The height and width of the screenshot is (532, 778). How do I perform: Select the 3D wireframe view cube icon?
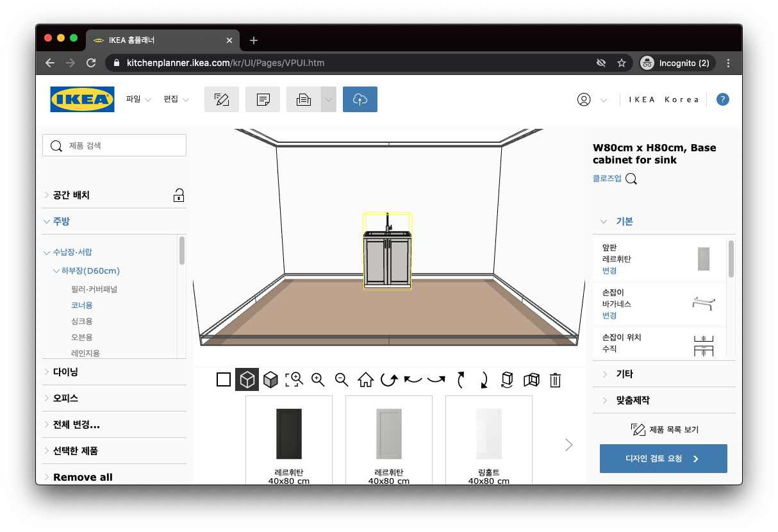click(247, 380)
